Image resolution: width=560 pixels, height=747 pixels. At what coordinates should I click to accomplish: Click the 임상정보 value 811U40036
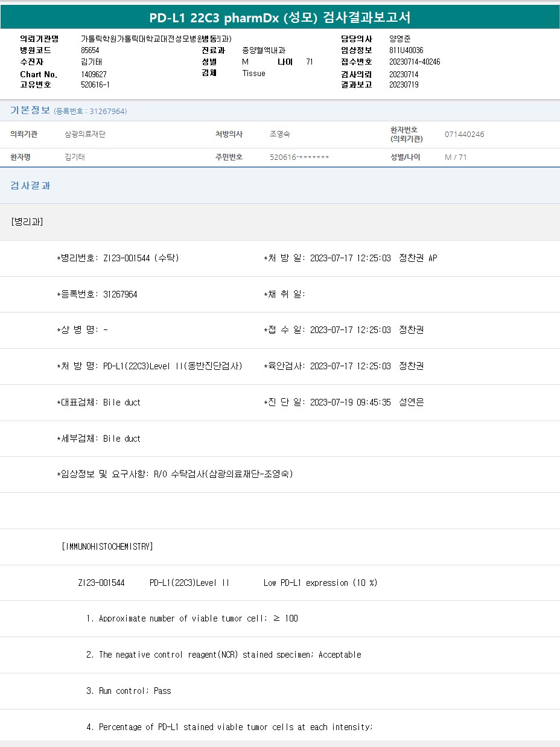[406, 50]
